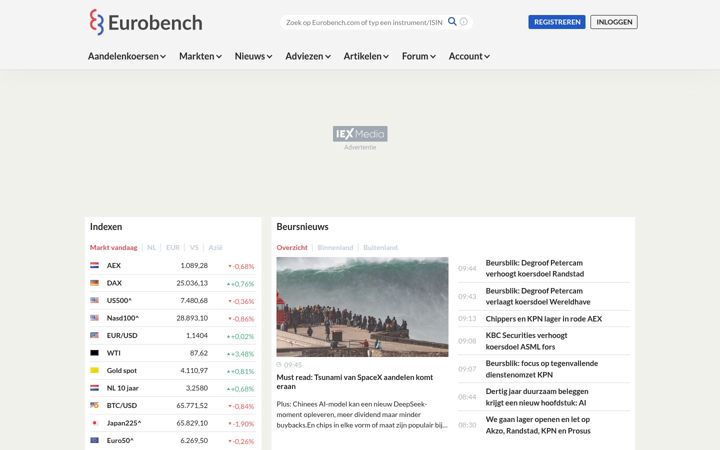Viewport: 720px width, 450px height.
Task: Click the flag beside NL 10 jaar
Action: pos(95,388)
